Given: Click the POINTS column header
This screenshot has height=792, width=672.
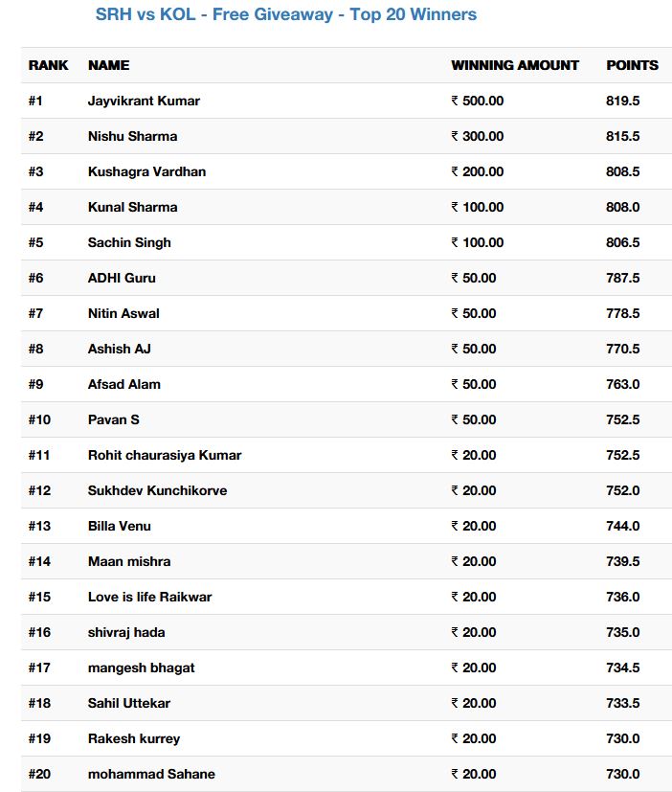Looking at the screenshot, I should 632,65.
